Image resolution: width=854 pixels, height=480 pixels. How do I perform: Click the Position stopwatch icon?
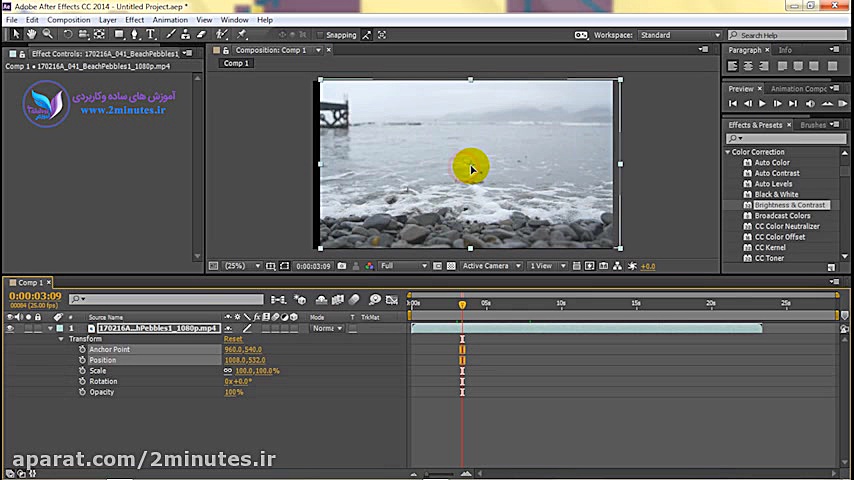pos(82,360)
